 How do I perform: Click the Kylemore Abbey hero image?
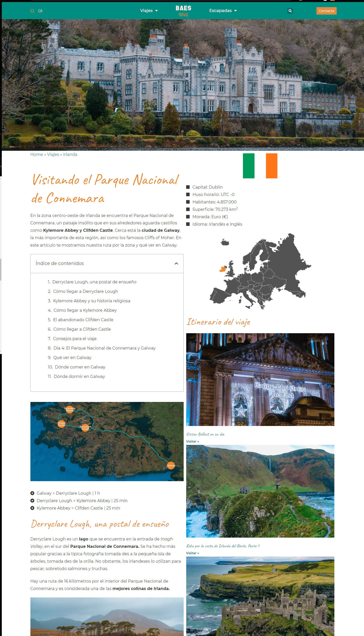pos(183,85)
